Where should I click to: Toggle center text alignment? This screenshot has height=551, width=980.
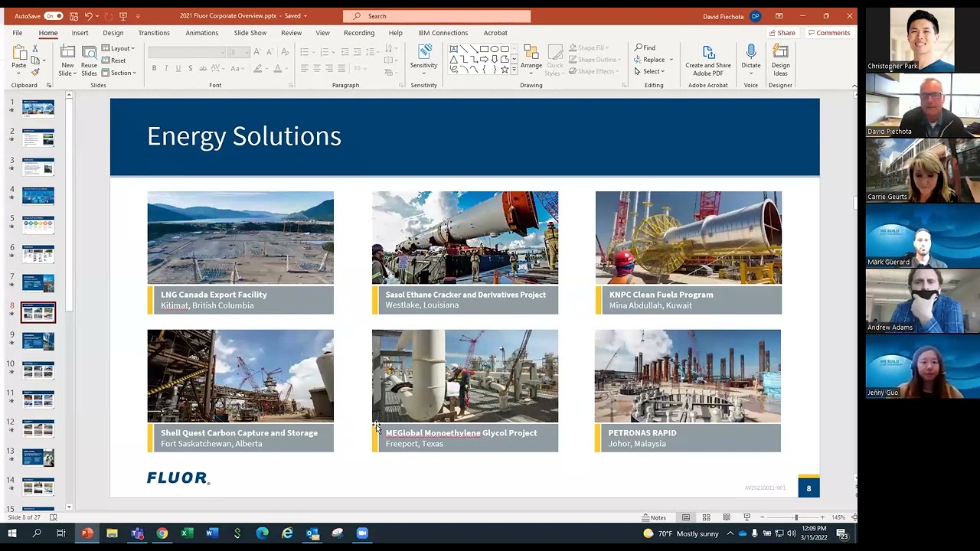[316, 68]
